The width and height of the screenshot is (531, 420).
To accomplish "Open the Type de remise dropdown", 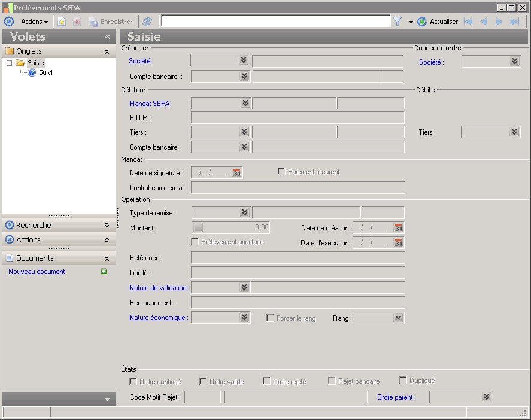I will pyautogui.click(x=245, y=212).
